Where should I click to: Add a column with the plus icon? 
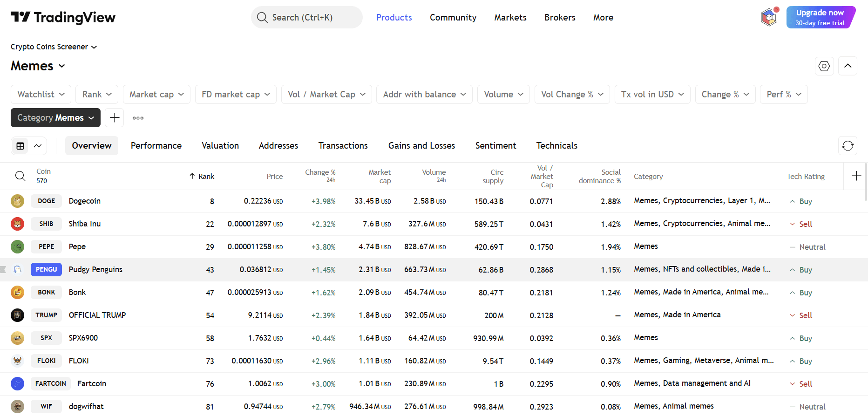tap(856, 176)
